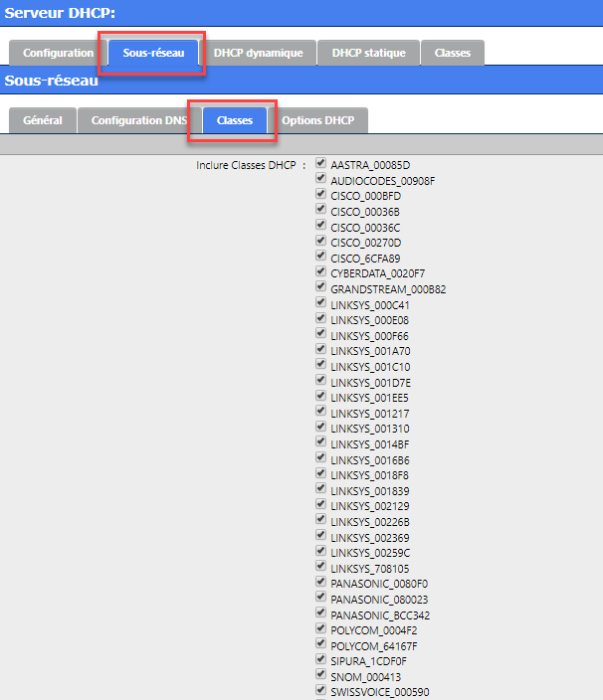Image resolution: width=603 pixels, height=700 pixels.
Task: Toggle PANASONIC_0080F0 checkbox
Action: 320,582
